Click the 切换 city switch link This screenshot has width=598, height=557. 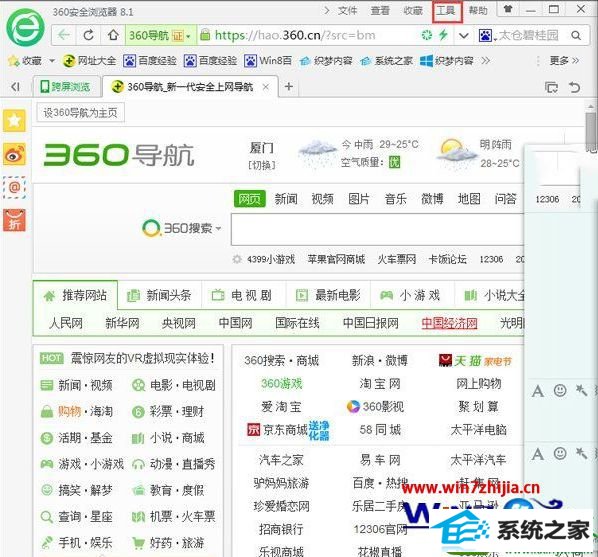[x=262, y=165]
